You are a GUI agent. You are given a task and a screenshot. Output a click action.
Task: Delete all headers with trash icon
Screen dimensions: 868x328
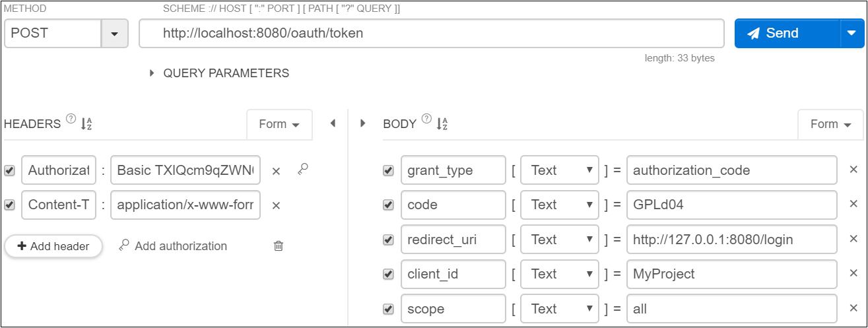[279, 246]
